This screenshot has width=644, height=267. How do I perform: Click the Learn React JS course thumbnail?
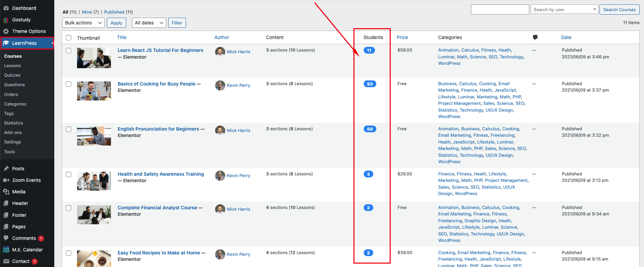tap(94, 58)
